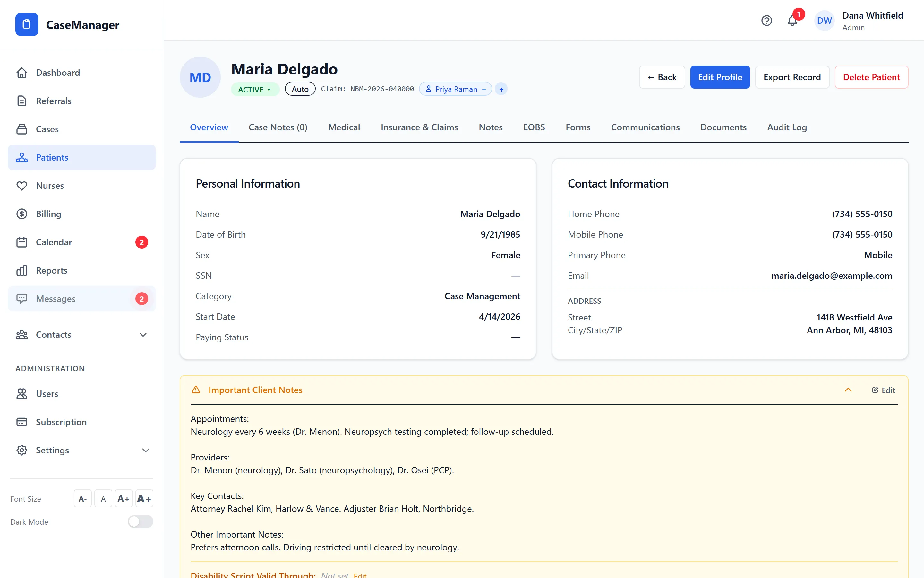This screenshot has height=578, width=924.
Task: Click Delete Patient
Action: (871, 77)
